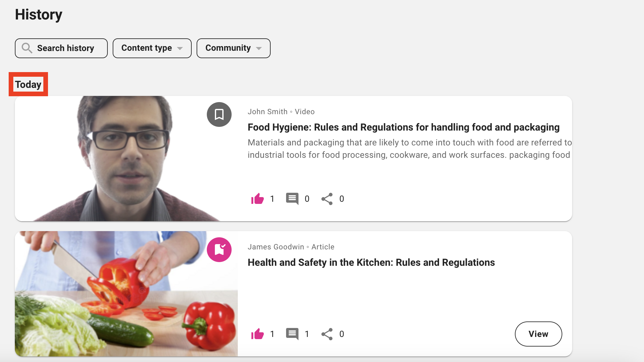The image size is (644, 362).
Task: Open the Content type dropdown
Action: [152, 48]
